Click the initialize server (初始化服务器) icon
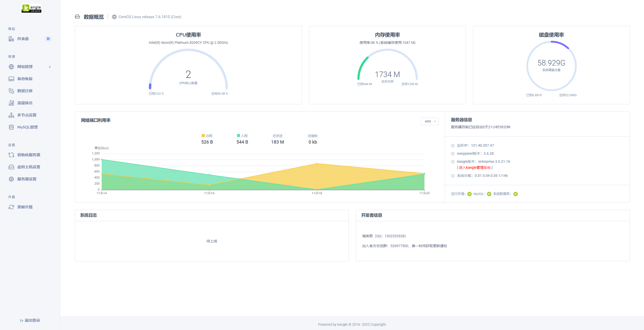 point(11,155)
